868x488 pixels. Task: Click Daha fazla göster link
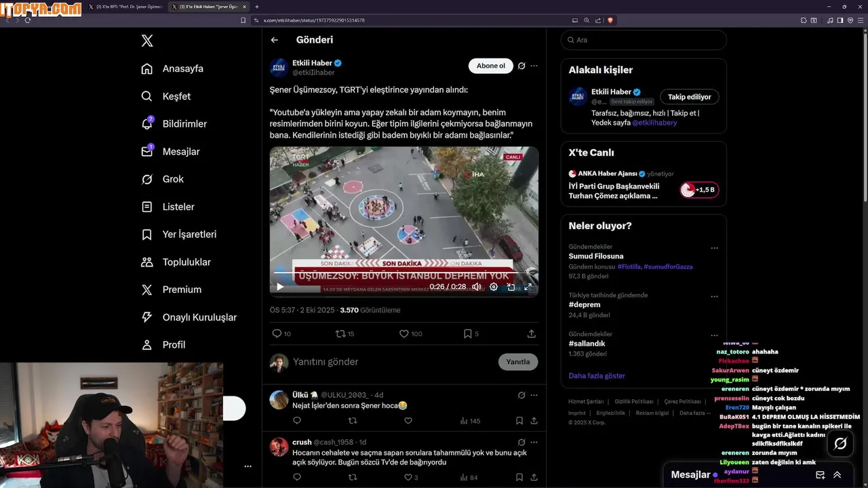[x=597, y=375]
